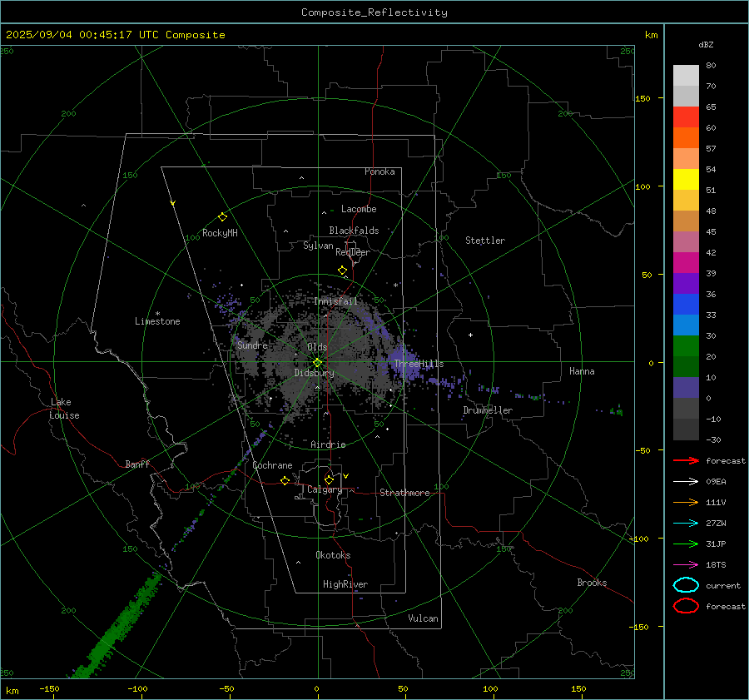This screenshot has height=700, width=749.
Task: Click the Hanna city label
Action: (x=582, y=371)
